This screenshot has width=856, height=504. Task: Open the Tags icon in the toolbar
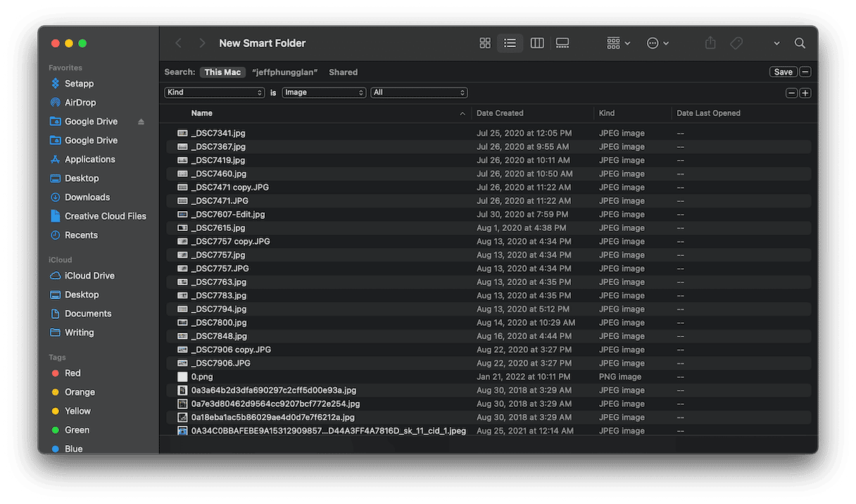point(736,43)
